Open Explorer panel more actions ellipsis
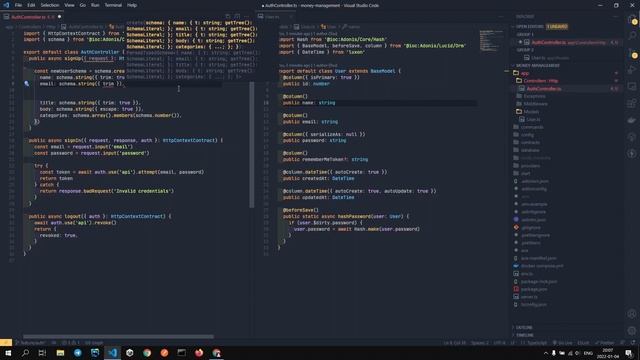This screenshot has width=640, height=360. 616,17
